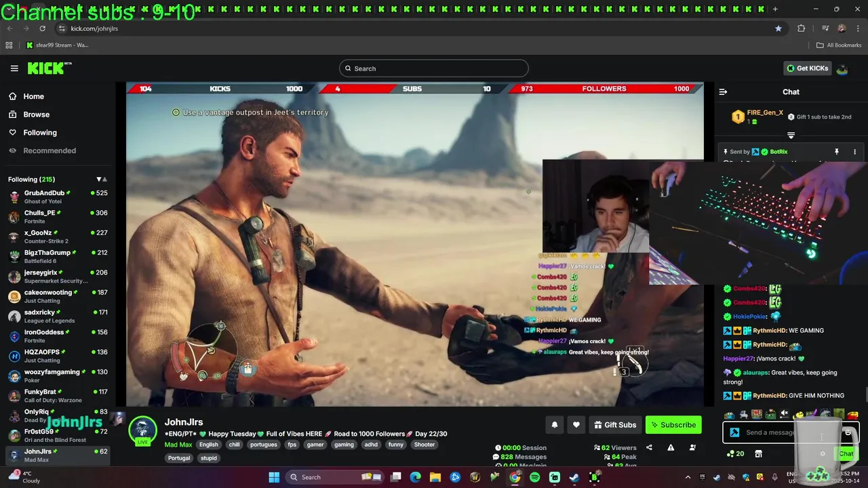Open Spotify from the taskbar
868x488 pixels.
[x=534, y=477]
